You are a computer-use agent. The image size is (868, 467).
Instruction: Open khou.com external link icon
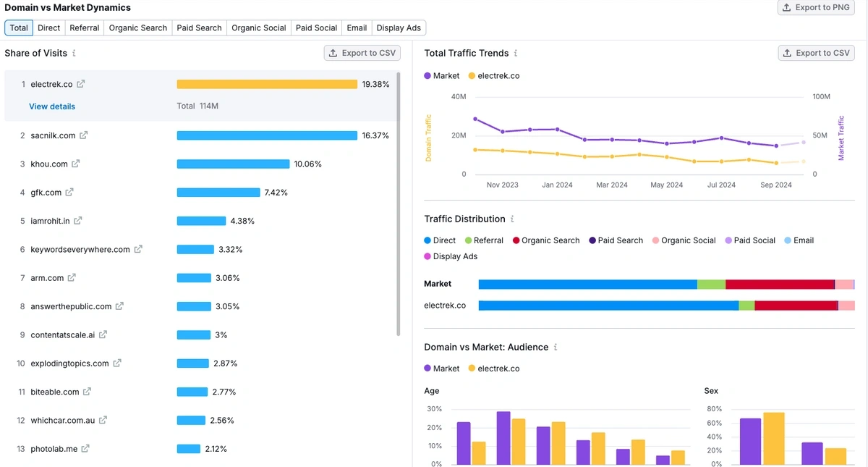coord(75,164)
